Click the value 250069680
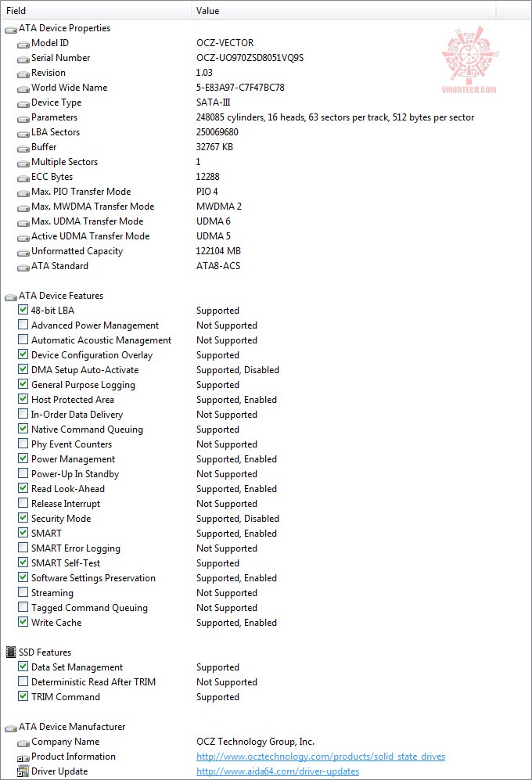 coord(217,132)
